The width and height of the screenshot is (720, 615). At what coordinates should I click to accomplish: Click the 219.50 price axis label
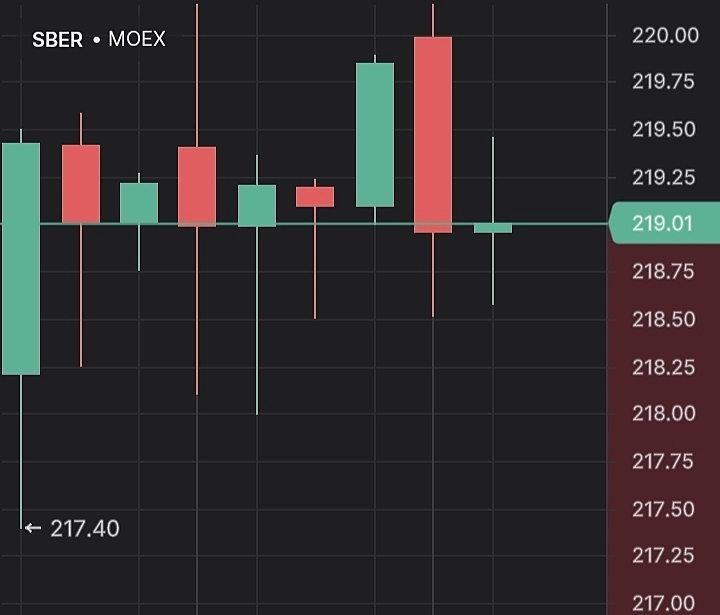coord(665,130)
